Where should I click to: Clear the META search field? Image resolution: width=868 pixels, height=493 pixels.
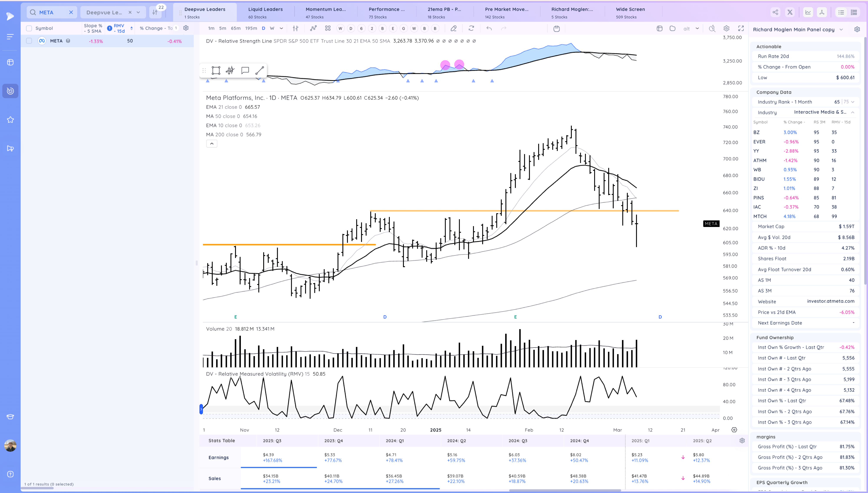pyautogui.click(x=71, y=12)
